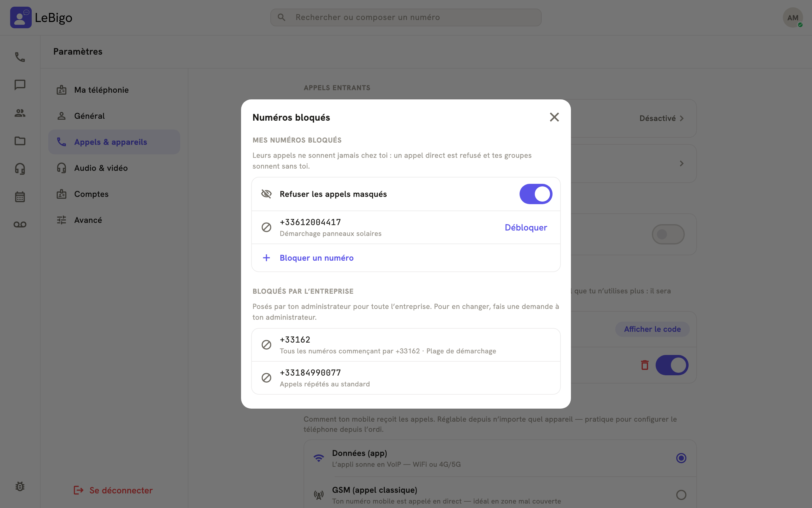Select the Données (app) radio button
This screenshot has width=812, height=508.
coord(681,458)
